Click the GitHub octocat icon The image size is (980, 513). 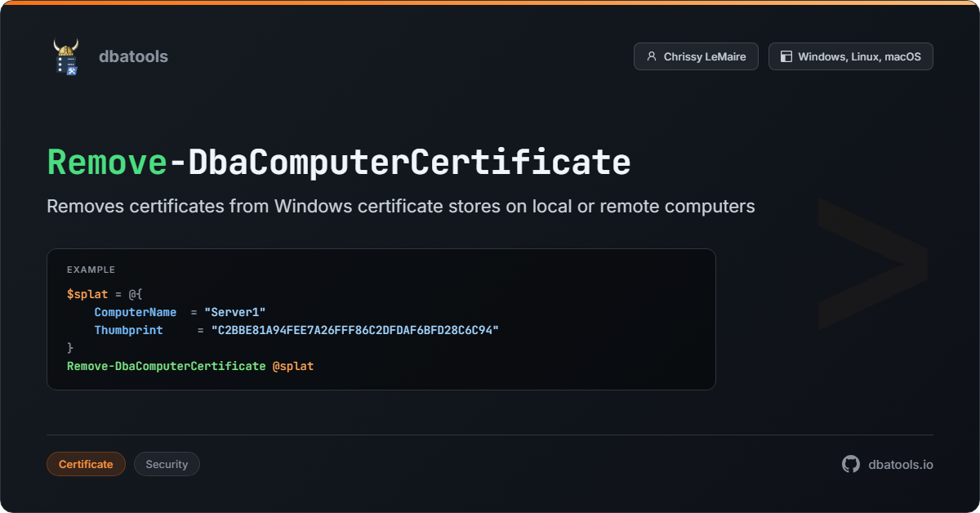coord(851,464)
